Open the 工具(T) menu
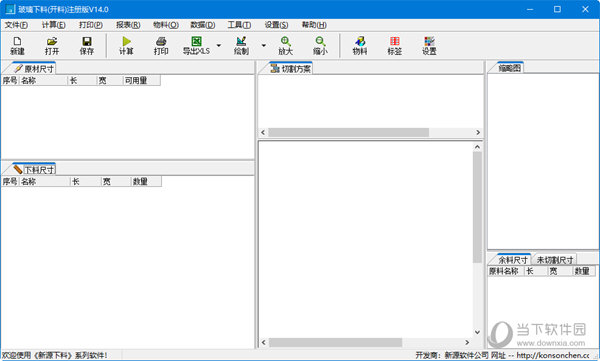 click(x=239, y=25)
